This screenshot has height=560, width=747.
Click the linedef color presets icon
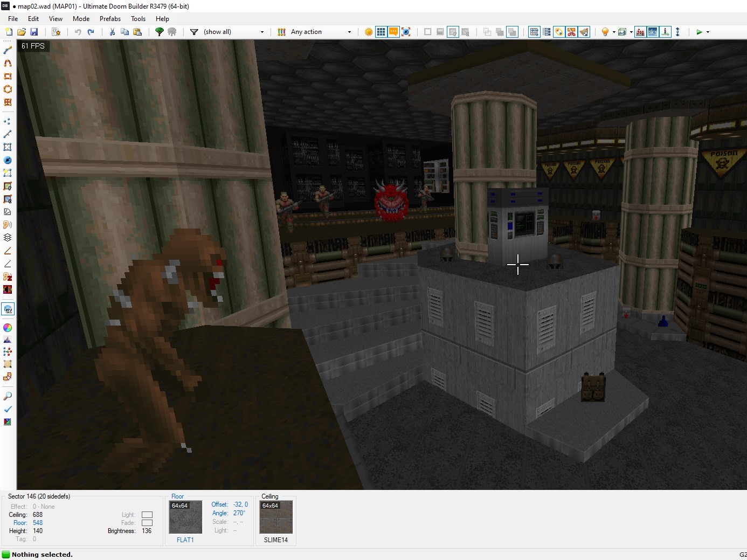[281, 32]
